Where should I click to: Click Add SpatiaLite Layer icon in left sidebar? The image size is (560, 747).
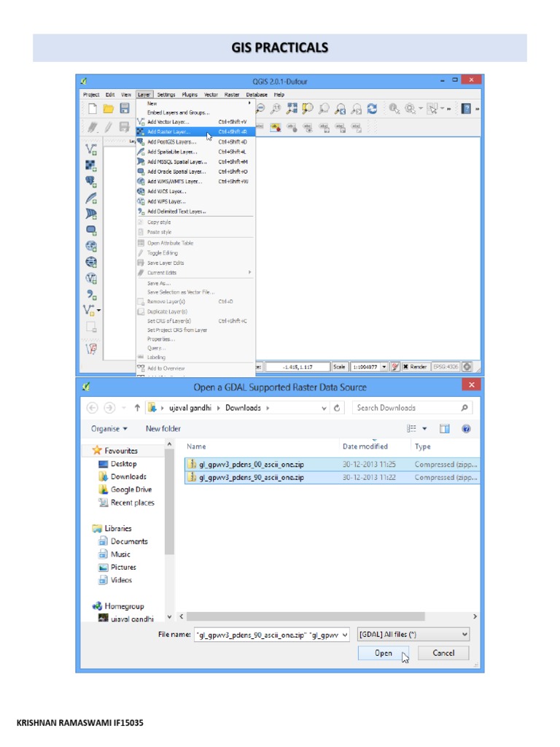(x=91, y=198)
